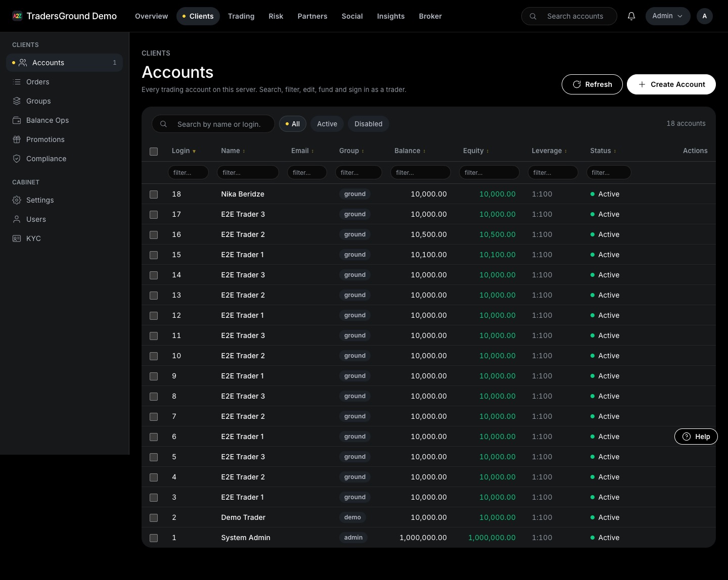Open Users in the cabinet sidebar
The image size is (728, 580).
coord(65,219)
